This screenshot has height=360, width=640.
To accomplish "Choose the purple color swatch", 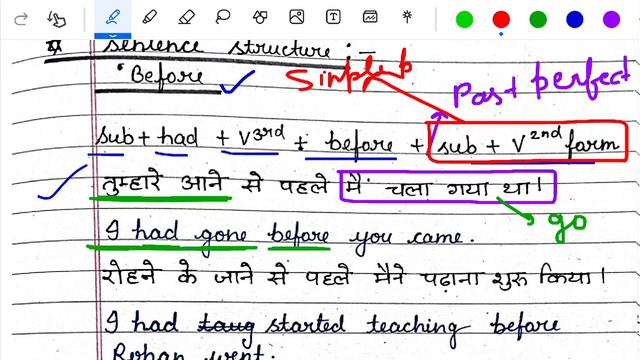I will 611,19.
